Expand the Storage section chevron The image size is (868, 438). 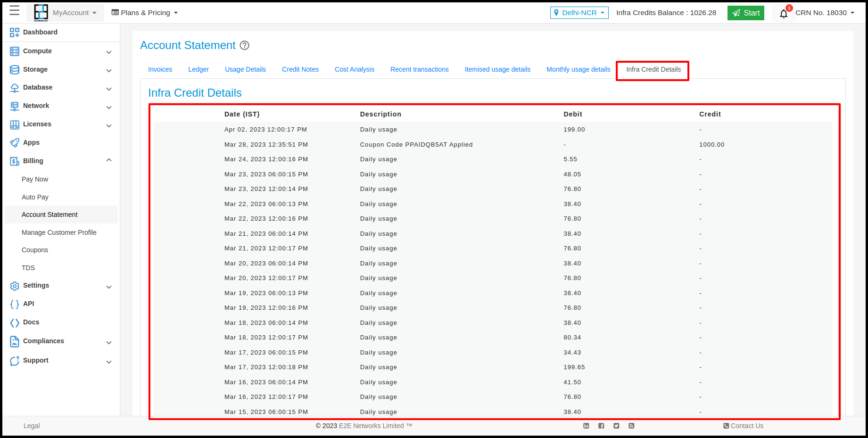click(109, 71)
